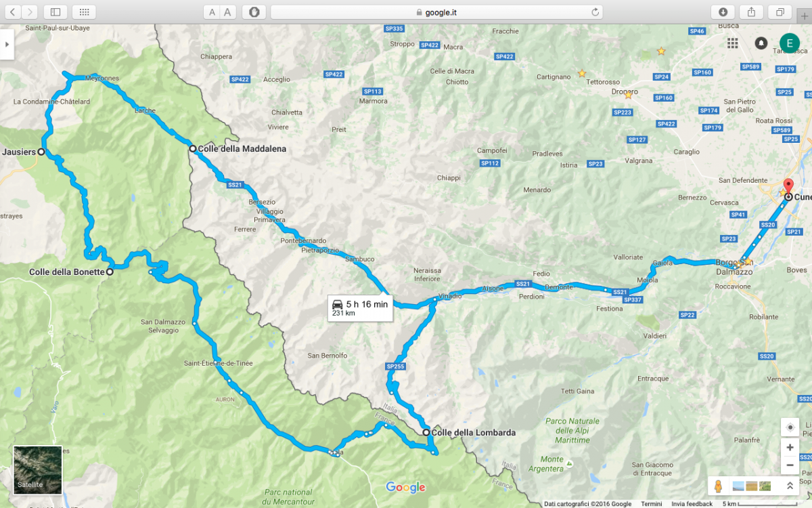Screen dimensions: 812x508
Task: Zoom in with the plus button
Action: pyautogui.click(x=790, y=448)
